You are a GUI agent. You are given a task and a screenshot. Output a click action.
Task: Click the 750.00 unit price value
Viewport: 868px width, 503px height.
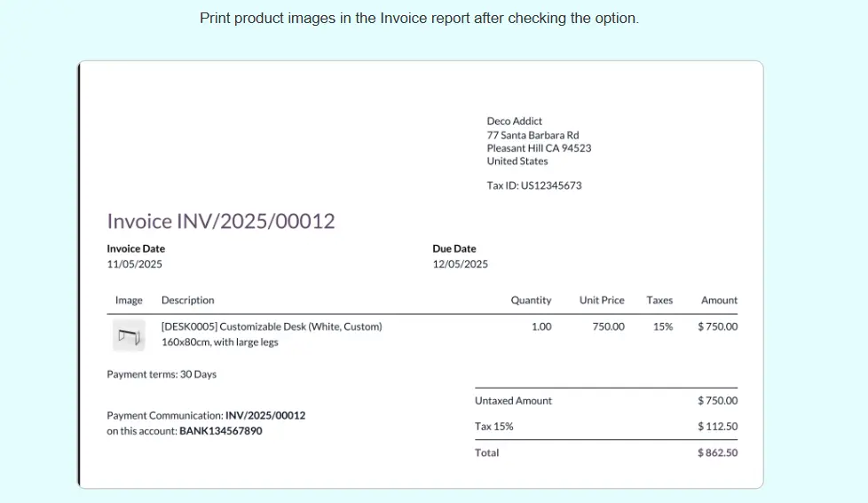pos(608,326)
